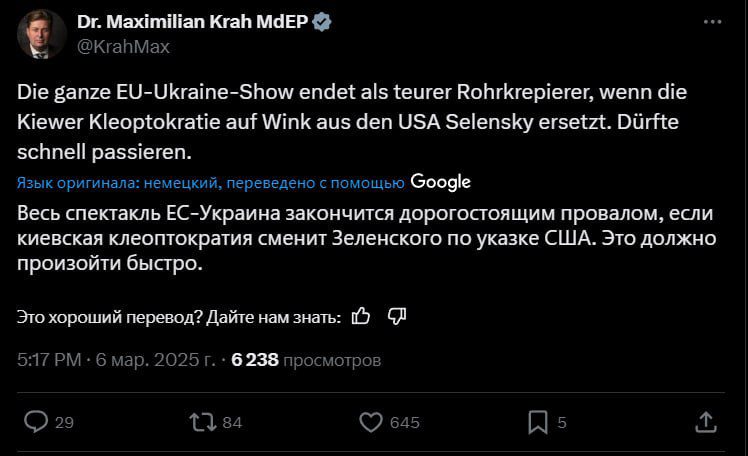Open the 5:17 PM timestamp link
Screen dimensions: 748x456
[x=49, y=359]
